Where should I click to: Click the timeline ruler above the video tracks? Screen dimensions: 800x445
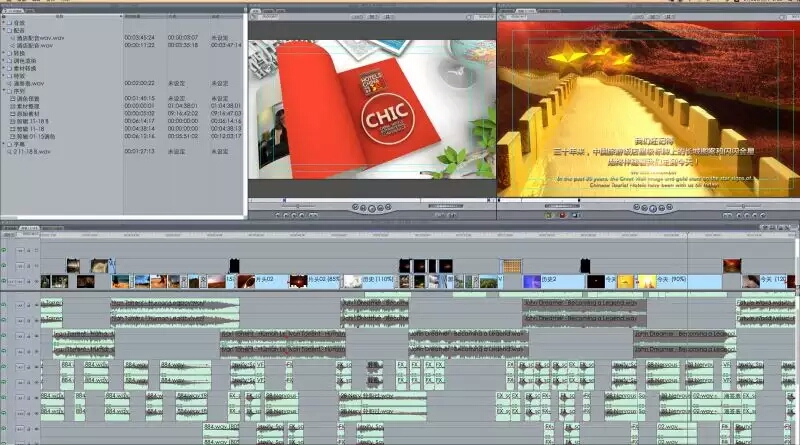tap(400, 236)
